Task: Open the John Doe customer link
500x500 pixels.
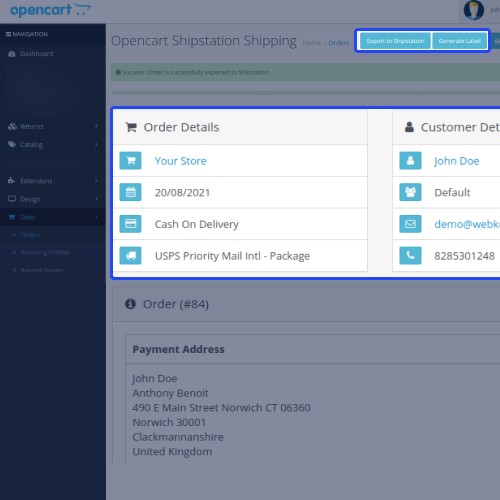Action: pyautogui.click(x=457, y=161)
